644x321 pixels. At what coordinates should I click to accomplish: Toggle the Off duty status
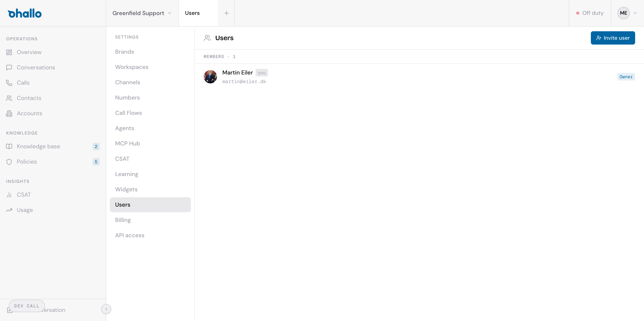click(590, 13)
